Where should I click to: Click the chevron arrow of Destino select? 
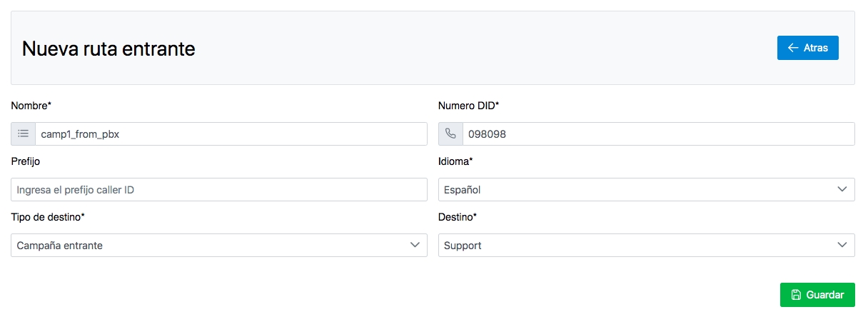841,245
